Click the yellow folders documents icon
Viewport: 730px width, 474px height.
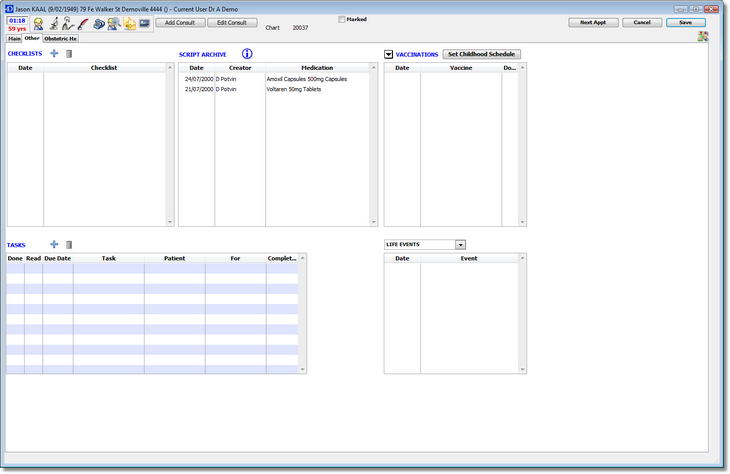click(x=130, y=24)
